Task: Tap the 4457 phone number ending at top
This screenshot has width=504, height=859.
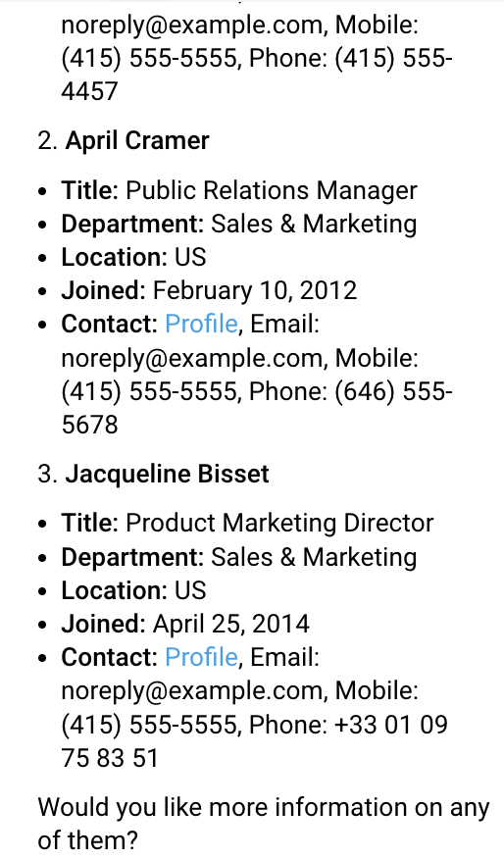Action: point(89,91)
